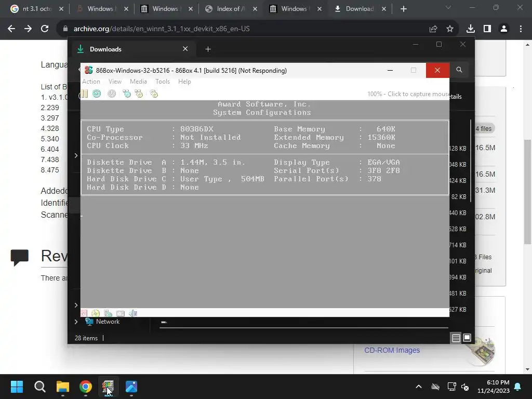Viewport: 532px width, 399px height.
Task: Click 86Box ACPI shutdown power icon
Action: pyautogui.click(x=112, y=94)
